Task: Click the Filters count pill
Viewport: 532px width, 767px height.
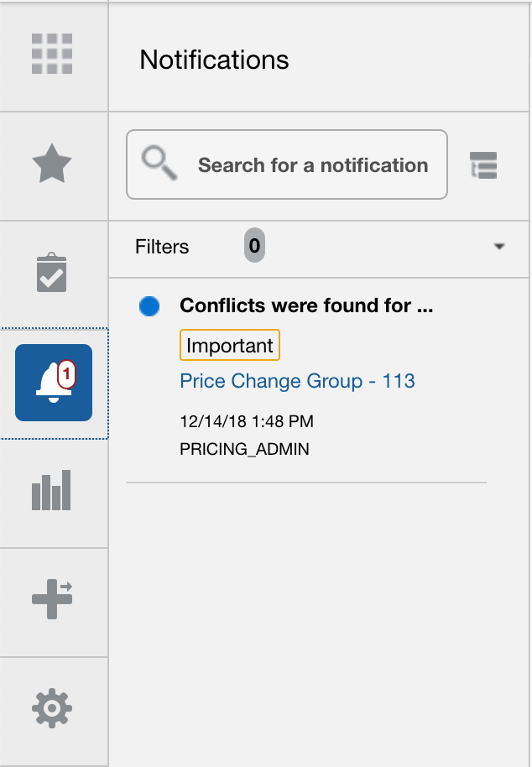Action: tap(253, 247)
